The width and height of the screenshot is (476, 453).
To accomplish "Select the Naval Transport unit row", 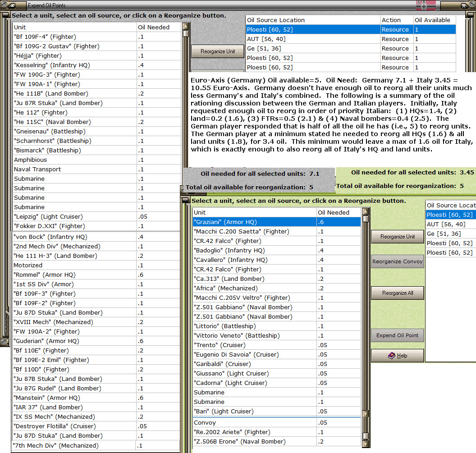I will (96, 169).
